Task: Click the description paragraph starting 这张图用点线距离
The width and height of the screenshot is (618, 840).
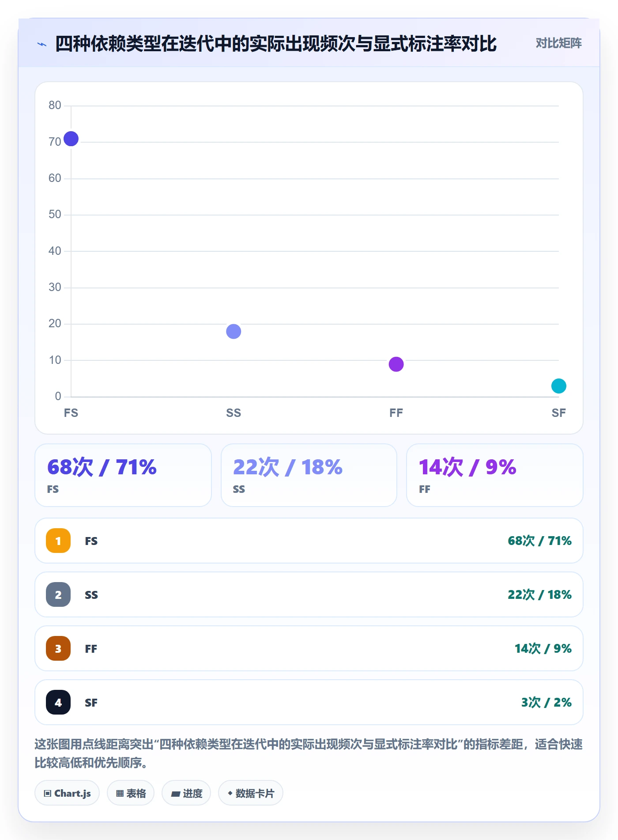Action: click(x=309, y=753)
